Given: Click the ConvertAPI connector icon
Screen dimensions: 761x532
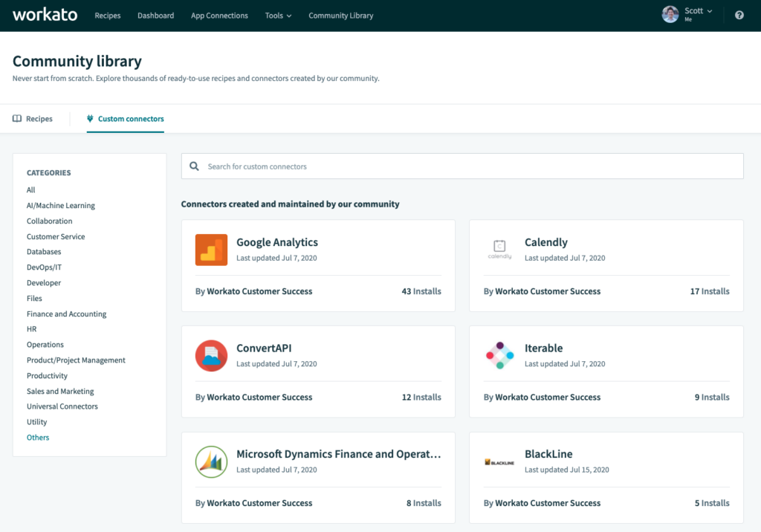Looking at the screenshot, I should point(211,356).
